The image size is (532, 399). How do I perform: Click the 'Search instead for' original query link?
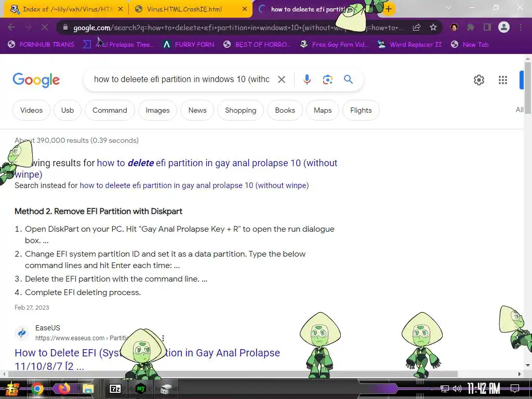click(194, 185)
